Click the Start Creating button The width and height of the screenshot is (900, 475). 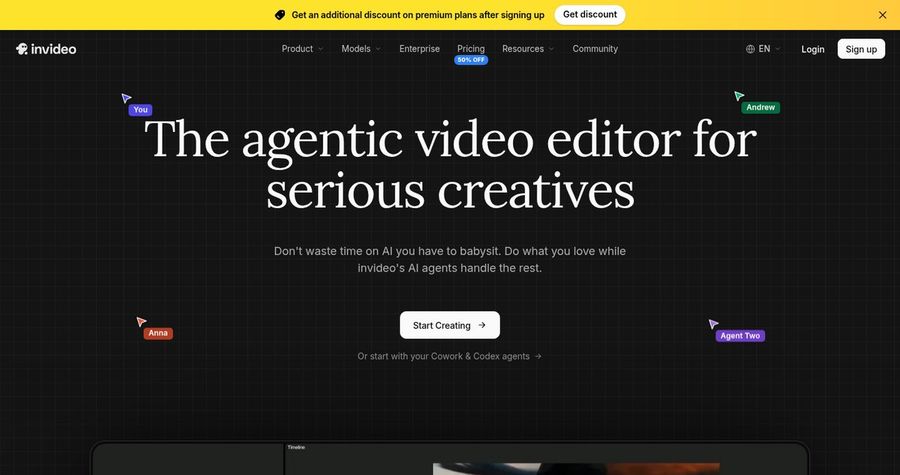[450, 325]
